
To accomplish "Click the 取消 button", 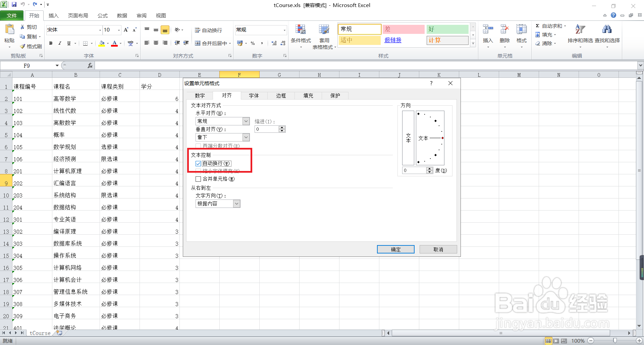I will point(438,249).
